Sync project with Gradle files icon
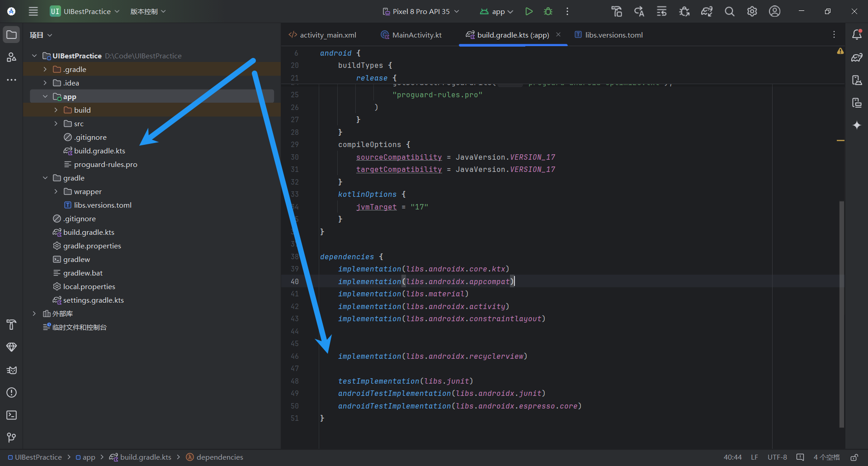Viewport: 868px width, 466px height. [707, 11]
